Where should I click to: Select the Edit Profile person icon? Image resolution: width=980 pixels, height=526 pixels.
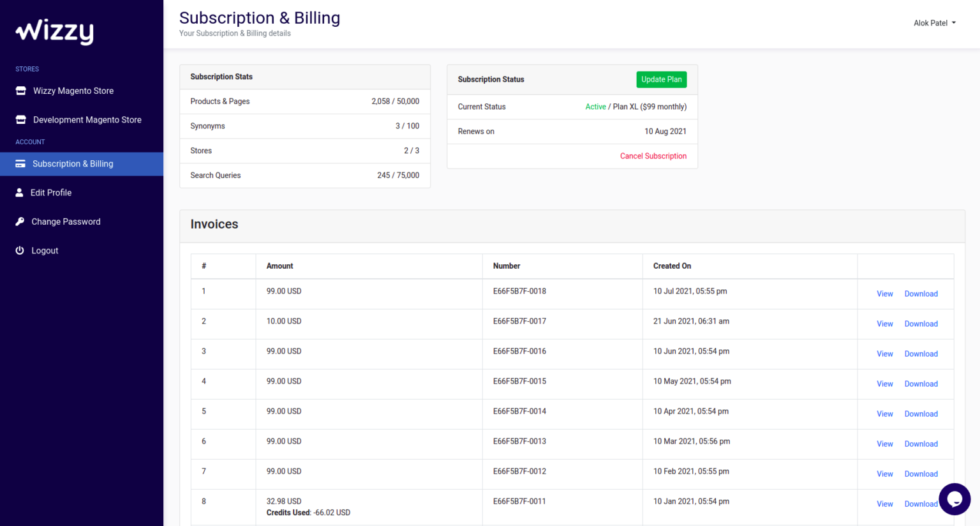20,192
